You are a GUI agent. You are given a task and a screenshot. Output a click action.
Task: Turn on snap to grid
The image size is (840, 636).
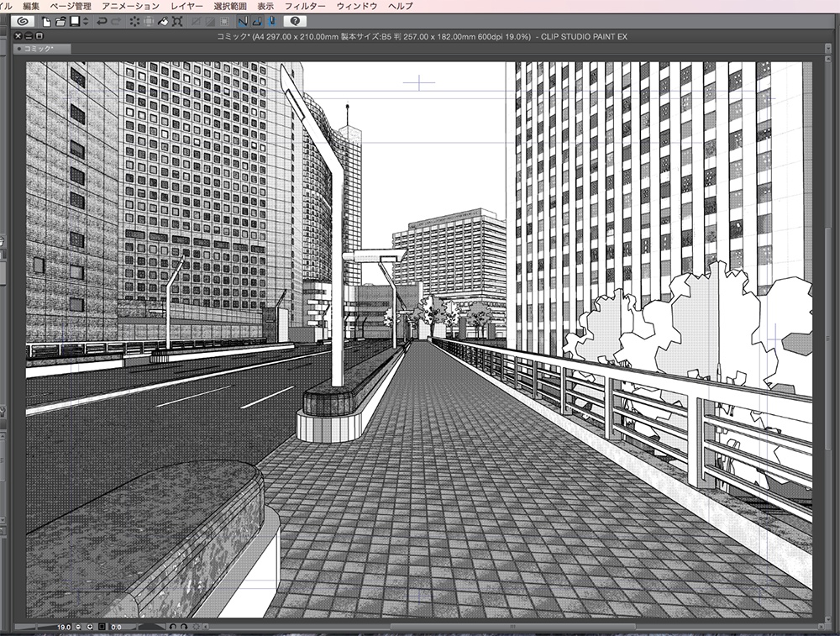pos(272,23)
